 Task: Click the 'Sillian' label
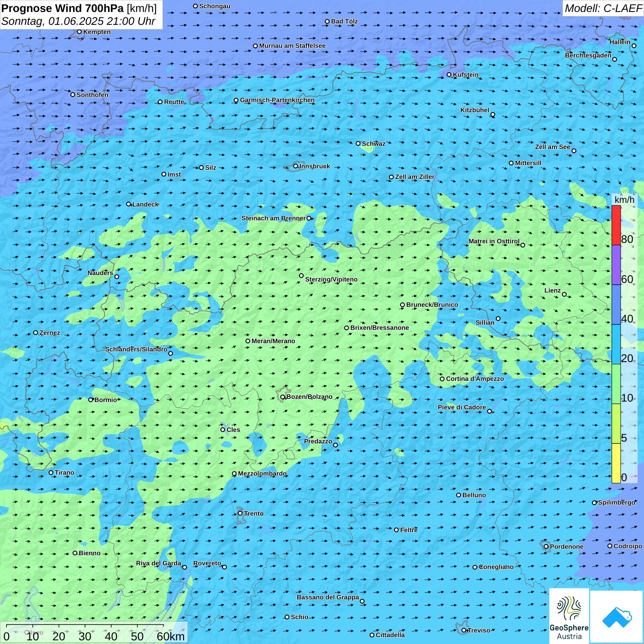tap(485, 322)
